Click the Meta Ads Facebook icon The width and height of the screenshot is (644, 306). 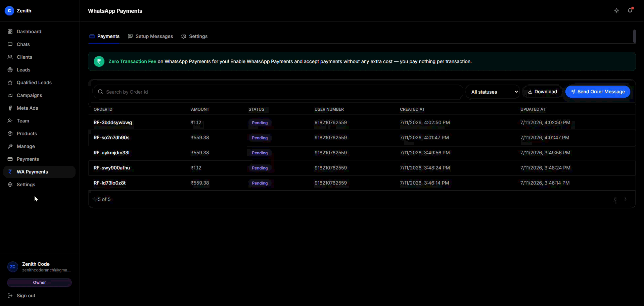(x=10, y=108)
